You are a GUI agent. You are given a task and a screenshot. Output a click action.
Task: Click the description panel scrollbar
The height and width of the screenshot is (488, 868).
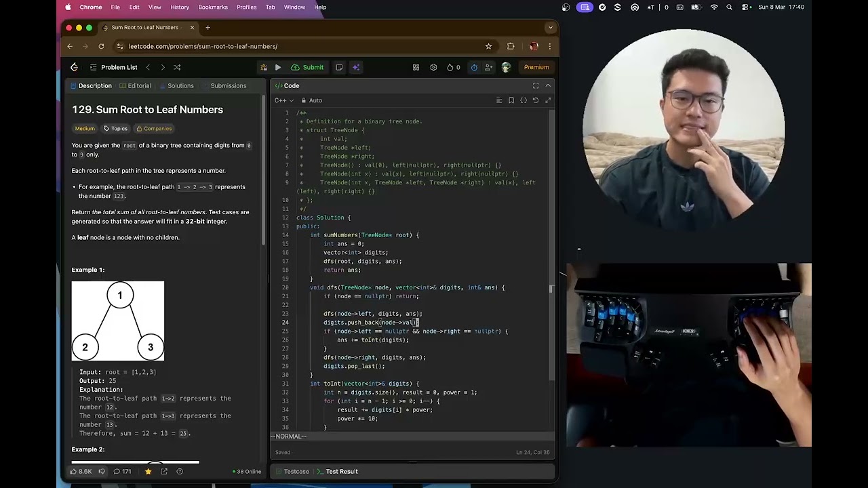[263, 169]
